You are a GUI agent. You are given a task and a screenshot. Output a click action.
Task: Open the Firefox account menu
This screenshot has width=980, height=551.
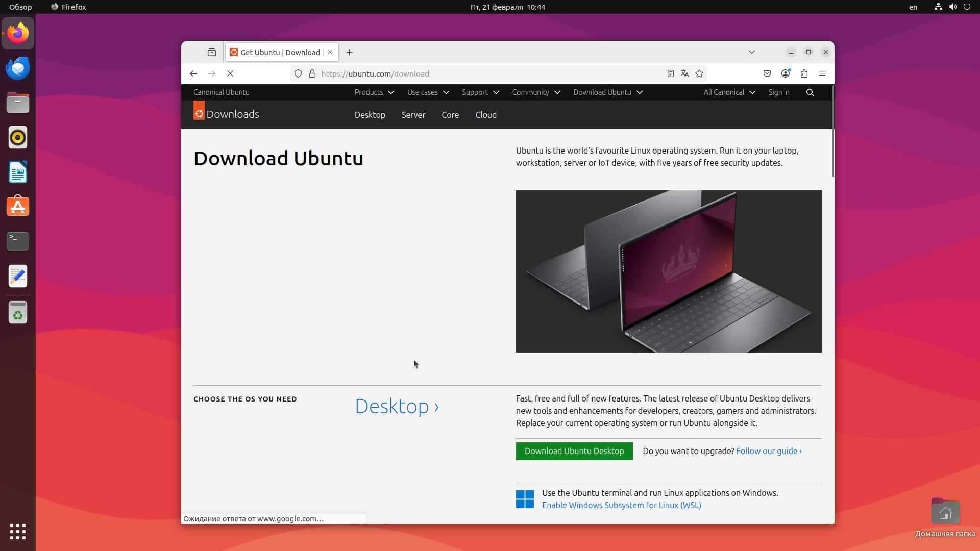(786, 73)
